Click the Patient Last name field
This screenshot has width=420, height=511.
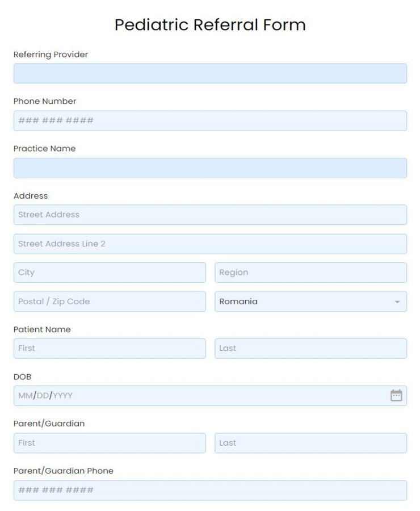tap(310, 348)
